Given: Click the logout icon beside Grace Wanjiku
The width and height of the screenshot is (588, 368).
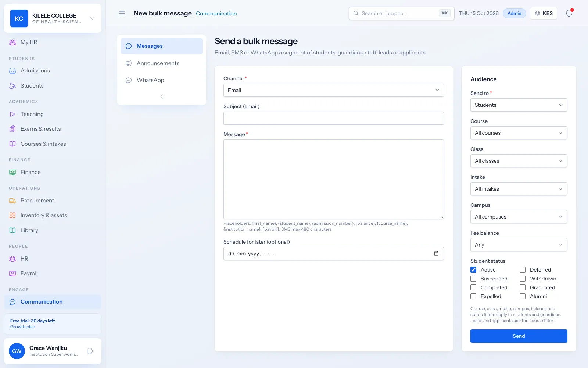Looking at the screenshot, I should 90,351.
